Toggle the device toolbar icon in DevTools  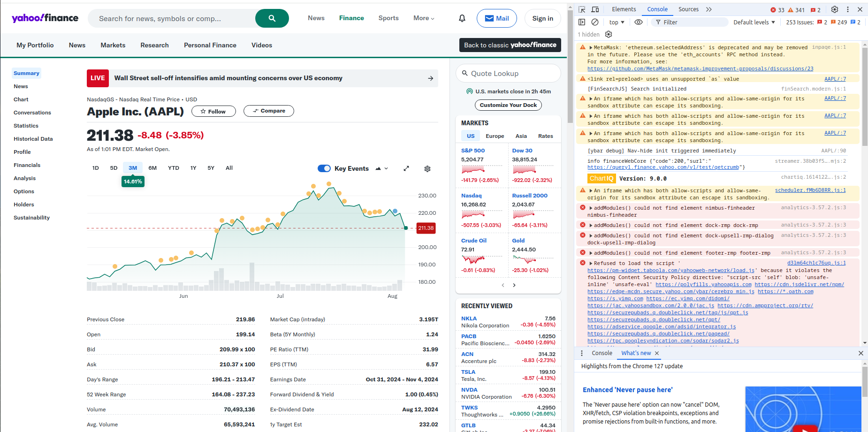click(x=595, y=9)
